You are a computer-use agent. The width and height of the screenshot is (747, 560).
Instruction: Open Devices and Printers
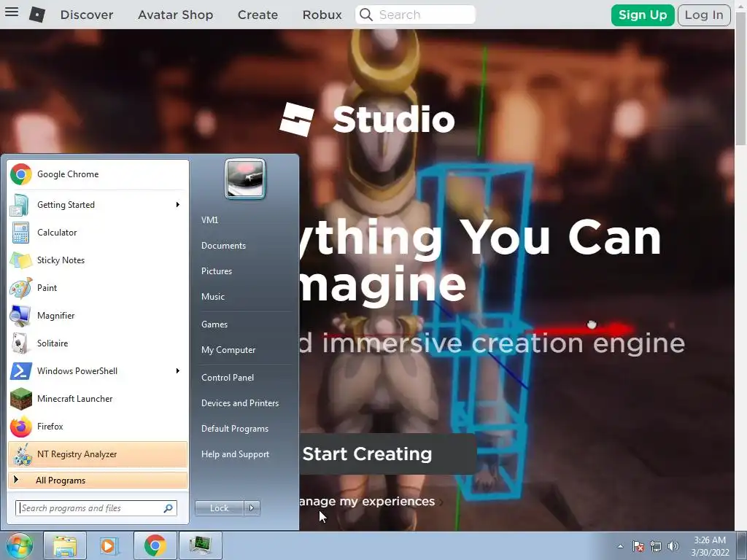tap(240, 403)
